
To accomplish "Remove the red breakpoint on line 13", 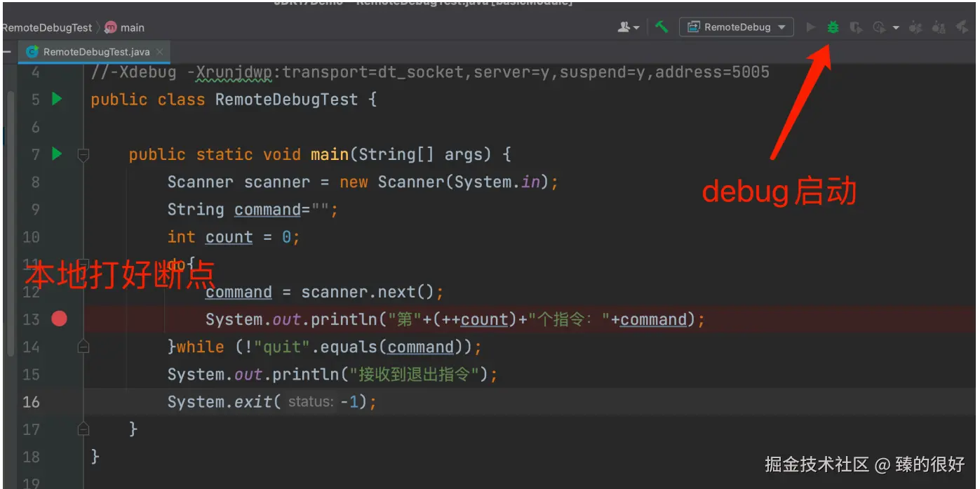I will click(x=59, y=319).
